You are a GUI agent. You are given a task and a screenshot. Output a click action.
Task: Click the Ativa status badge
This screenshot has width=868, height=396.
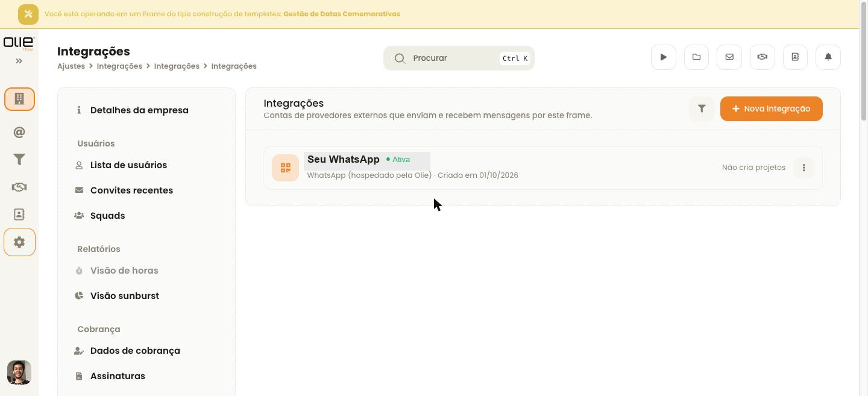(x=398, y=160)
